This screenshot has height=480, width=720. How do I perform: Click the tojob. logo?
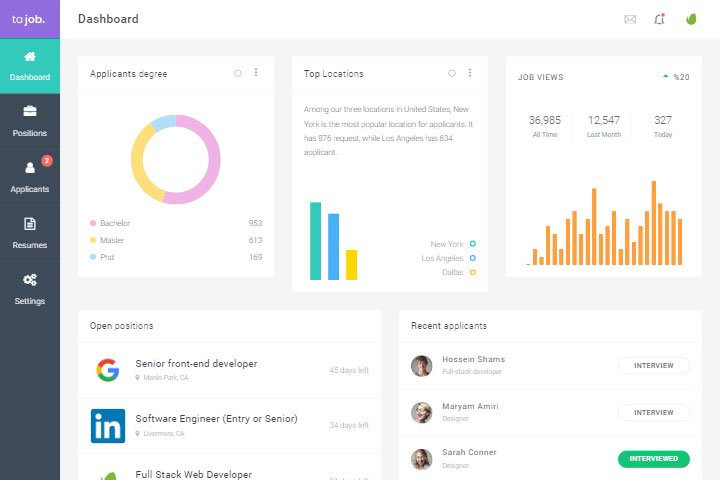click(29, 19)
